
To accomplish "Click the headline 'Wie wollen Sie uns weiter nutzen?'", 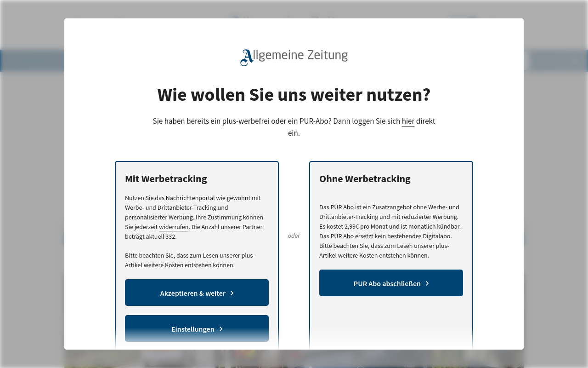I will pos(294,95).
